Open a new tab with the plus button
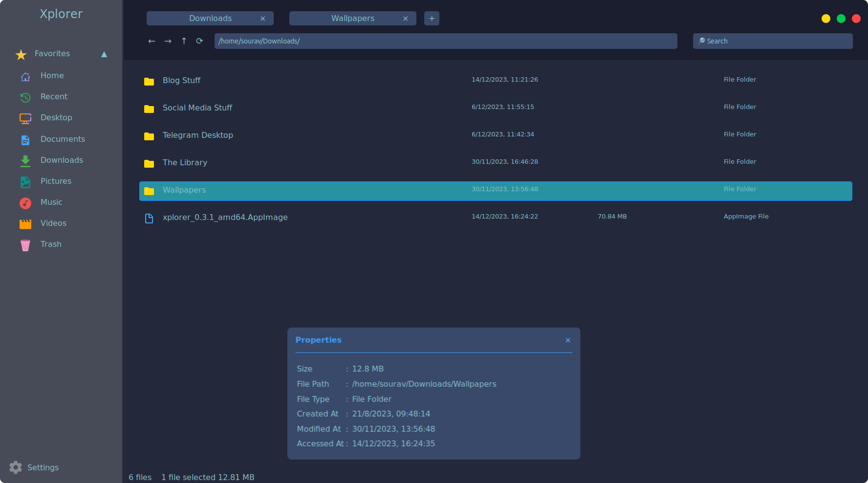868x483 pixels. 432,18
